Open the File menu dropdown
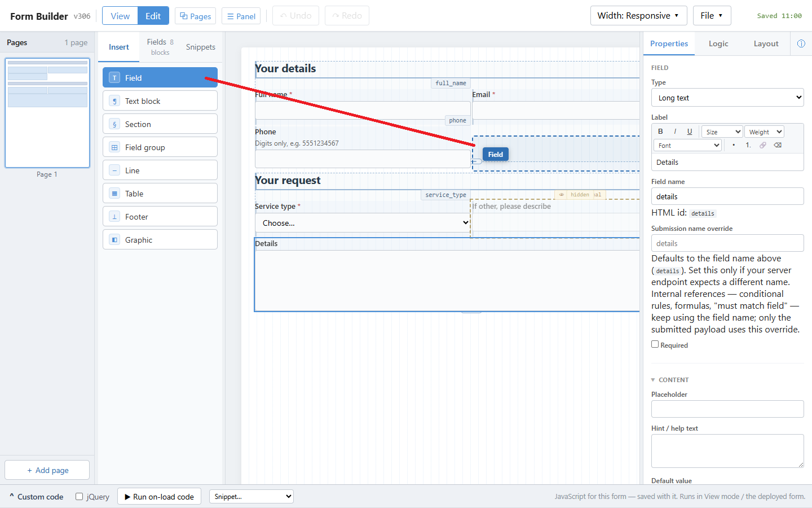 coord(712,16)
